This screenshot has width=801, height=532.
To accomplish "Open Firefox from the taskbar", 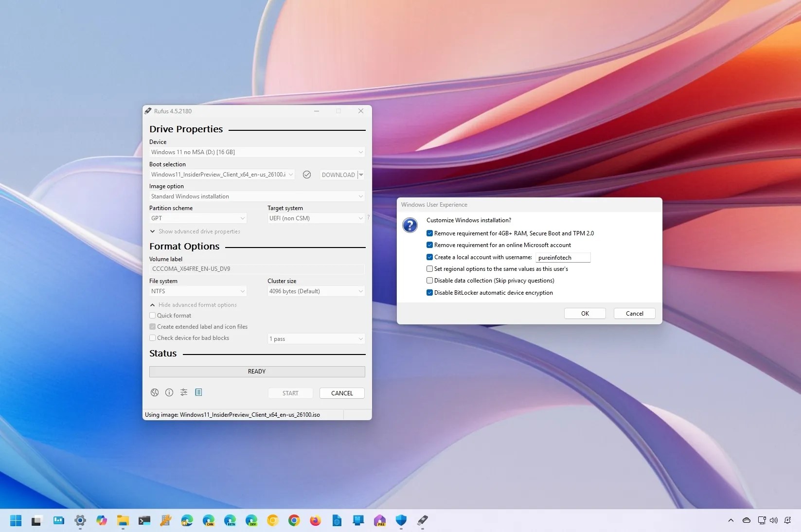I will pyautogui.click(x=315, y=520).
